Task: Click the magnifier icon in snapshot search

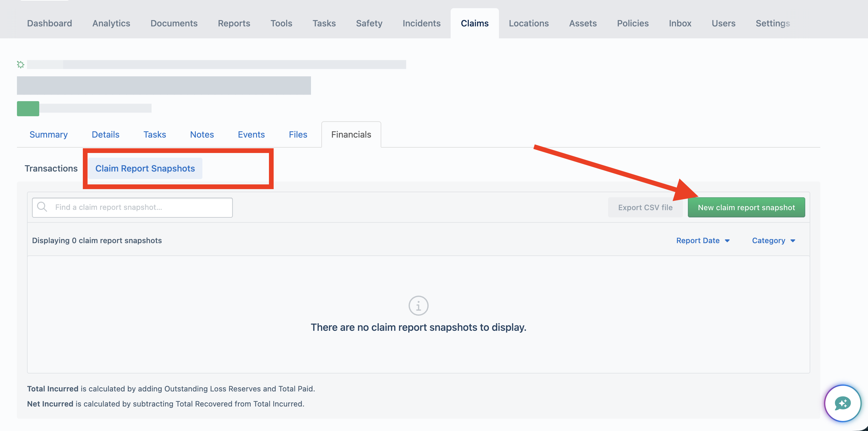Action: 42,207
